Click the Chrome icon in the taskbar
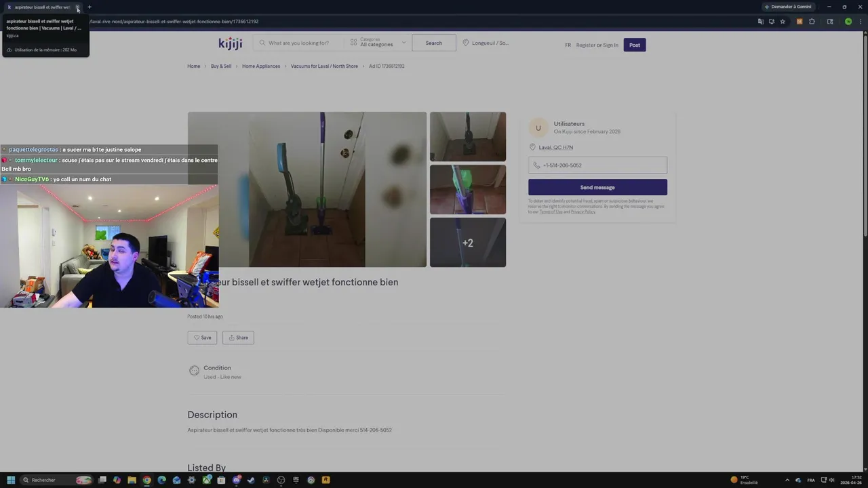The width and height of the screenshot is (868, 488). [x=147, y=480]
